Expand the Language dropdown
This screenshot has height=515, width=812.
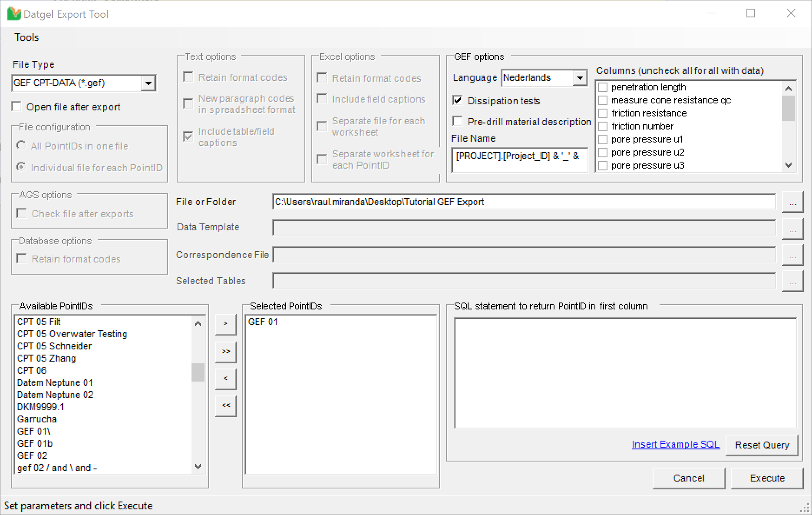(580, 78)
